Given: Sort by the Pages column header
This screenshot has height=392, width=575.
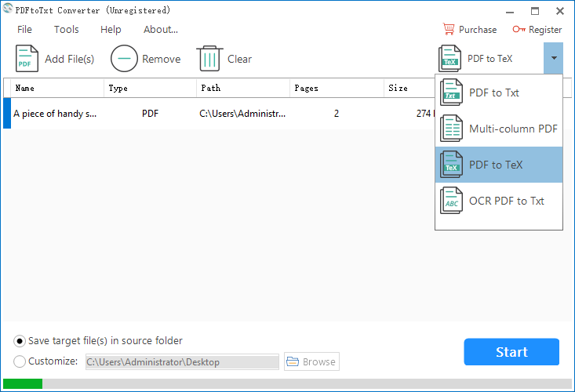Looking at the screenshot, I should coord(337,88).
